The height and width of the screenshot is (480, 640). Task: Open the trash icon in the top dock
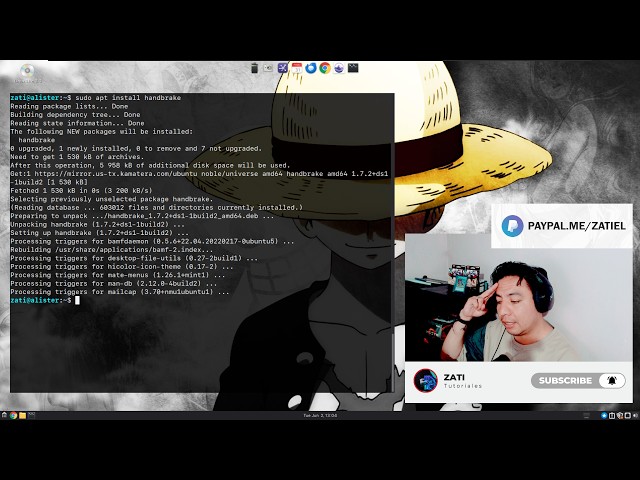254,68
